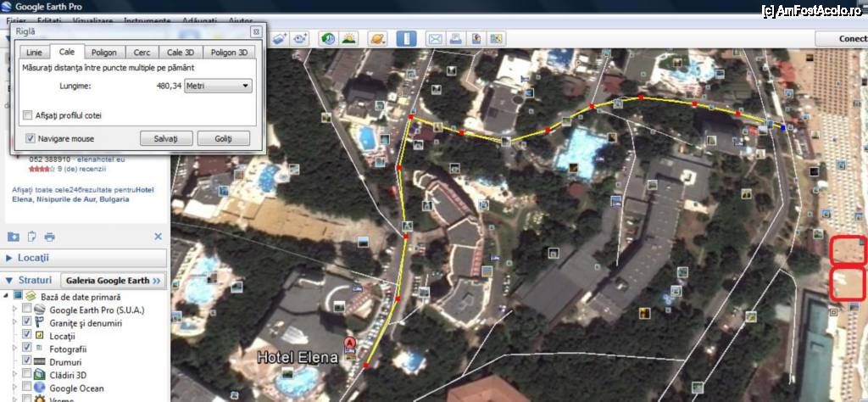This screenshot has height=402, width=868.
Task: Open the elenahotel.eu link
Action: coord(101,159)
